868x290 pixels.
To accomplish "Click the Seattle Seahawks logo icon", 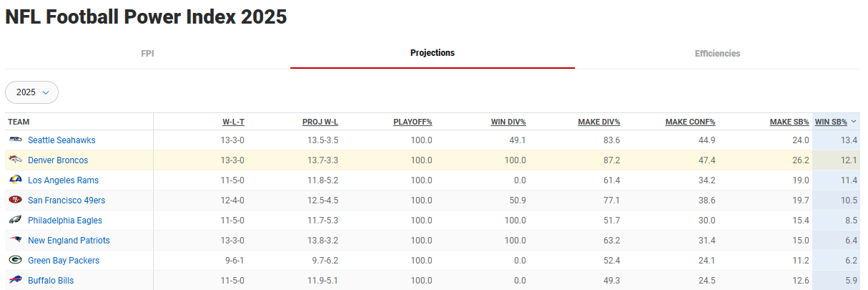I will click(x=15, y=140).
